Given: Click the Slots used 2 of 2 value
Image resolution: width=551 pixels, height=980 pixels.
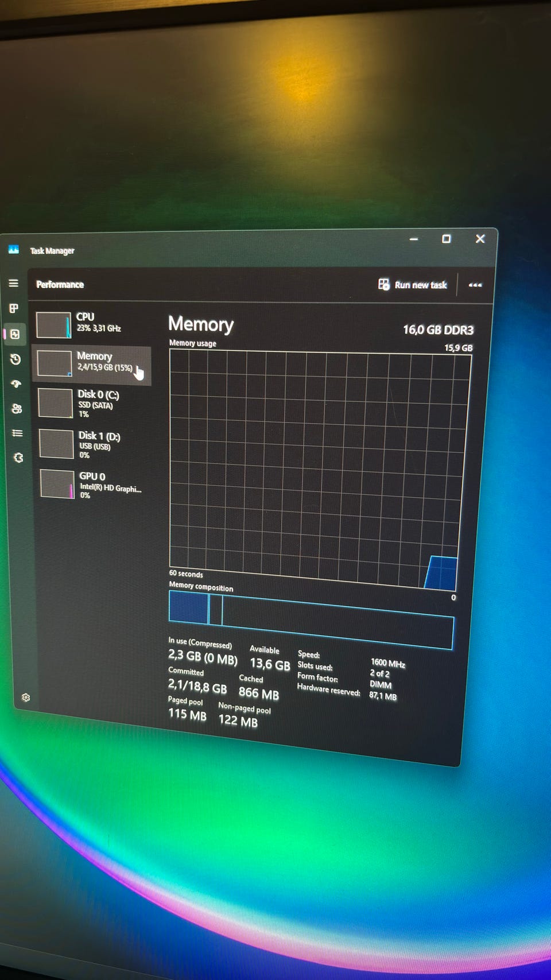Looking at the screenshot, I should (379, 673).
